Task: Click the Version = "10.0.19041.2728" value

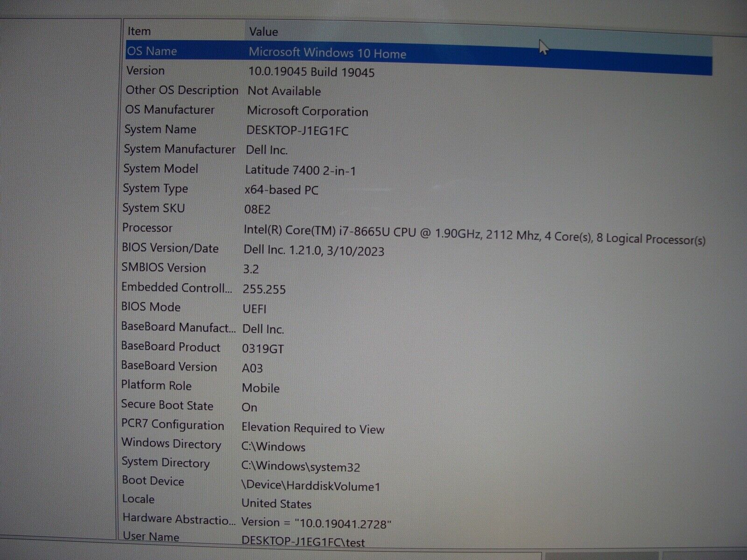Action: coord(317,523)
